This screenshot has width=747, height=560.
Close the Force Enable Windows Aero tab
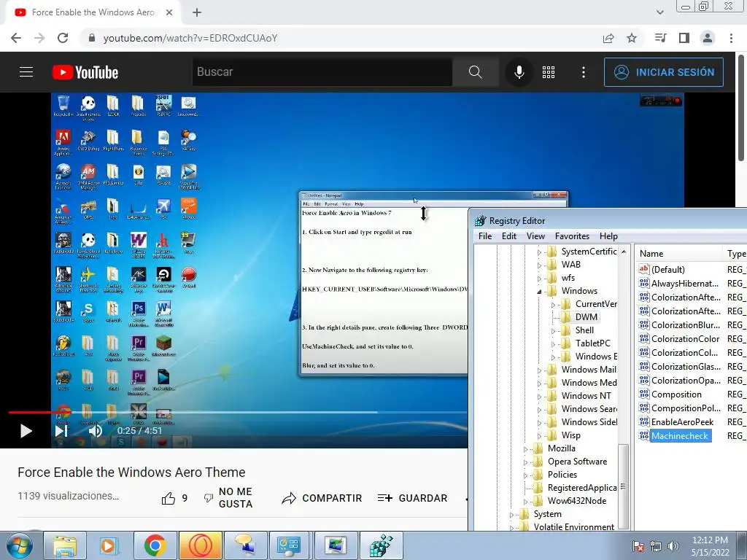(169, 13)
